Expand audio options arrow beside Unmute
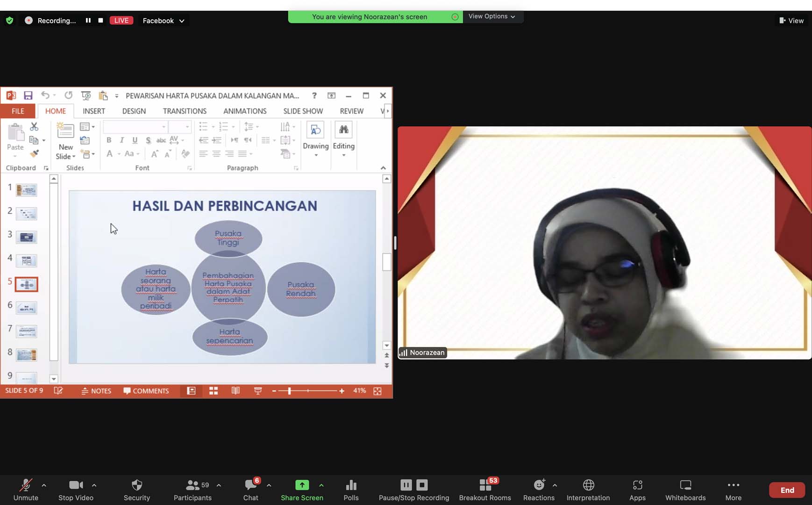The height and width of the screenshot is (505, 812). click(x=44, y=485)
